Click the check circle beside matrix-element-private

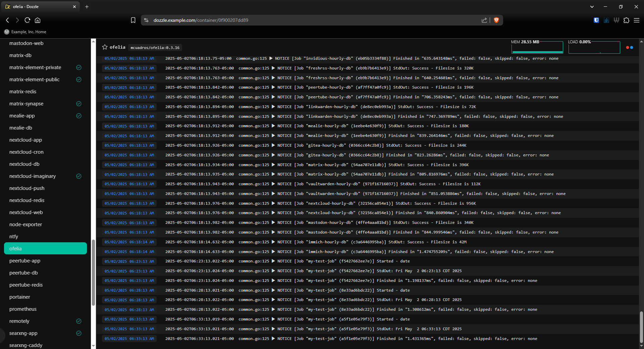point(79,67)
